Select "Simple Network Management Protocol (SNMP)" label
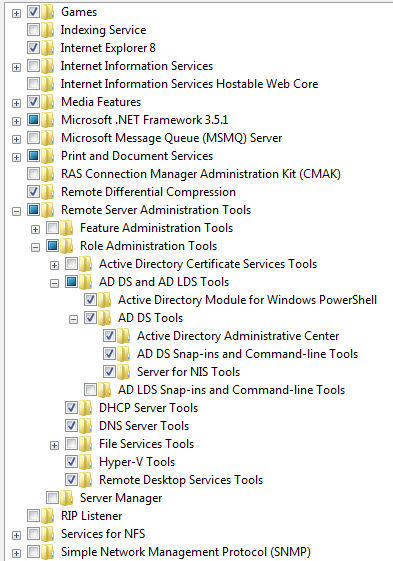This screenshot has width=393, height=561. pyautogui.click(x=185, y=552)
